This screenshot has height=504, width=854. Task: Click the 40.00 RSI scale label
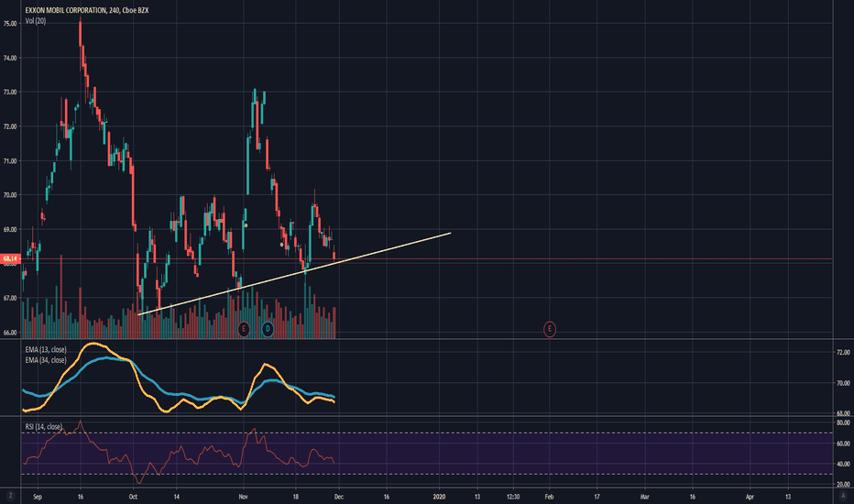pyautogui.click(x=843, y=465)
